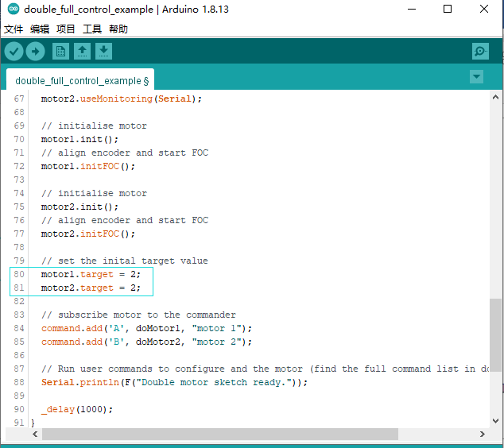Viewport: 504px width, 448px height.
Task: Click the closing brace on line 91
Action: [x=33, y=423]
